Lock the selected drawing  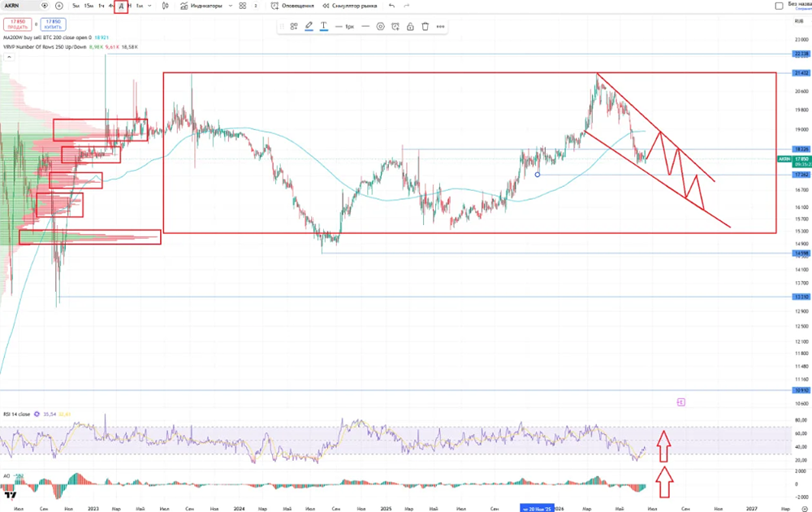pos(410,27)
